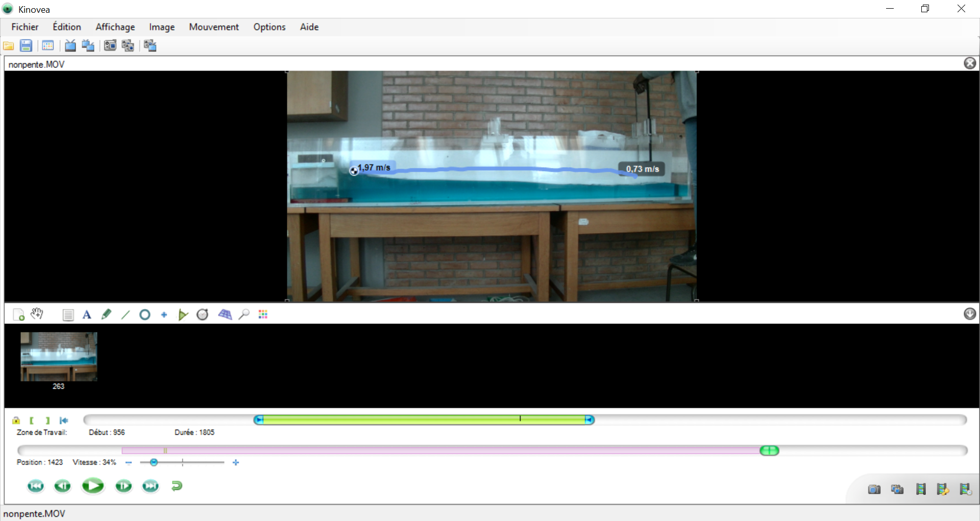Choose the circle drawing tool

point(145,315)
